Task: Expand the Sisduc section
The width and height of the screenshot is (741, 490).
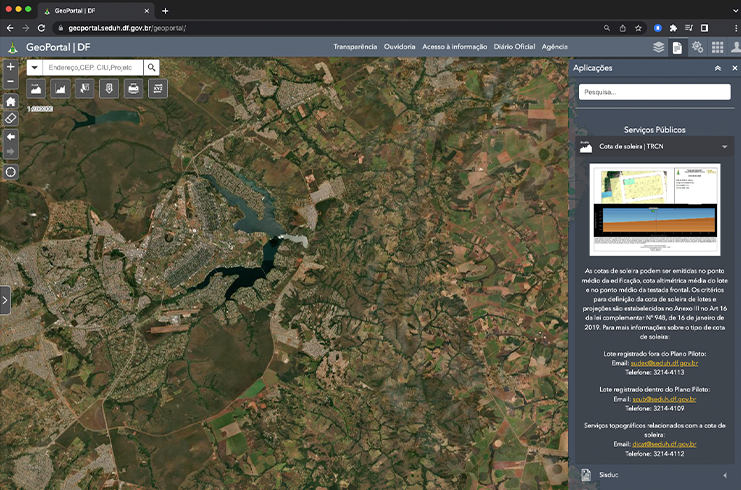Action: [724, 475]
